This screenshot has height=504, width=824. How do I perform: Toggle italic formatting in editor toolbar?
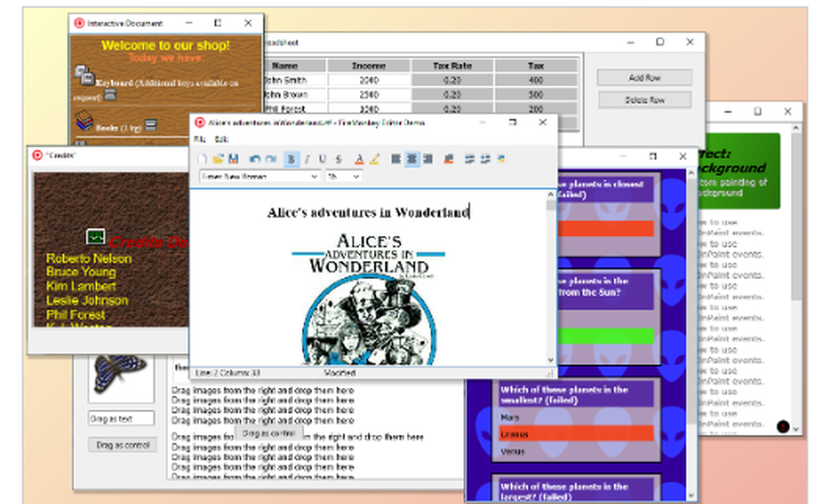coord(307,159)
